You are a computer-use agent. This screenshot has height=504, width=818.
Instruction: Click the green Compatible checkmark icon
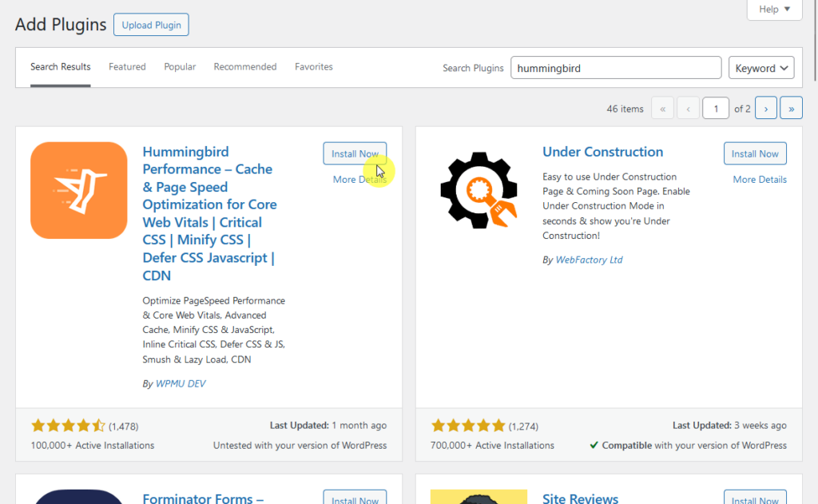[594, 445]
